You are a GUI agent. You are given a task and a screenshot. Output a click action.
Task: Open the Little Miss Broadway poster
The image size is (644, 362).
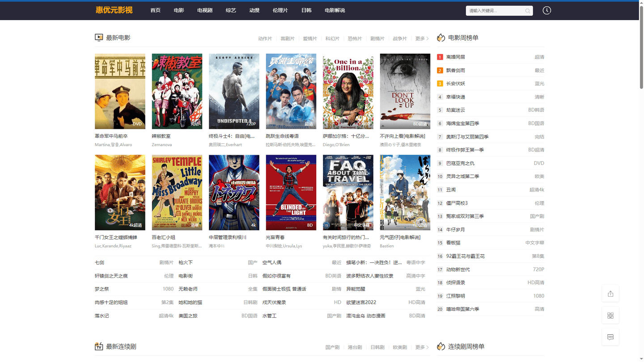(177, 193)
